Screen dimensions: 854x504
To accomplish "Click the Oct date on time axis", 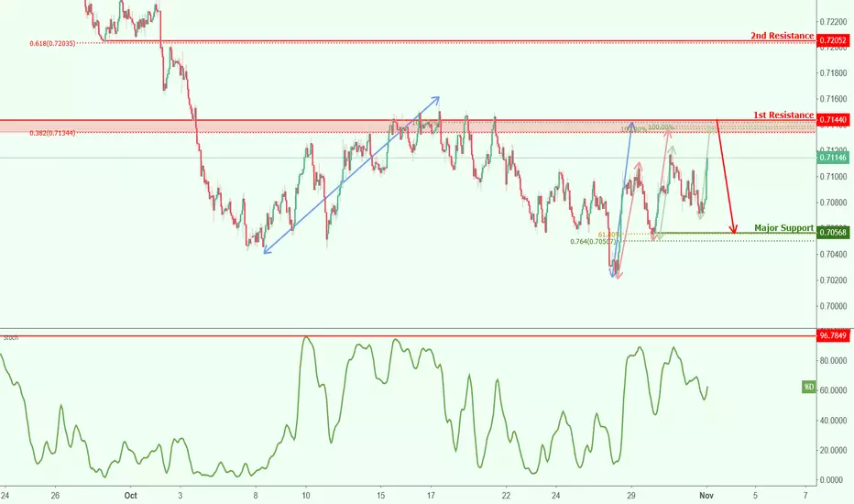I will click(131, 495).
